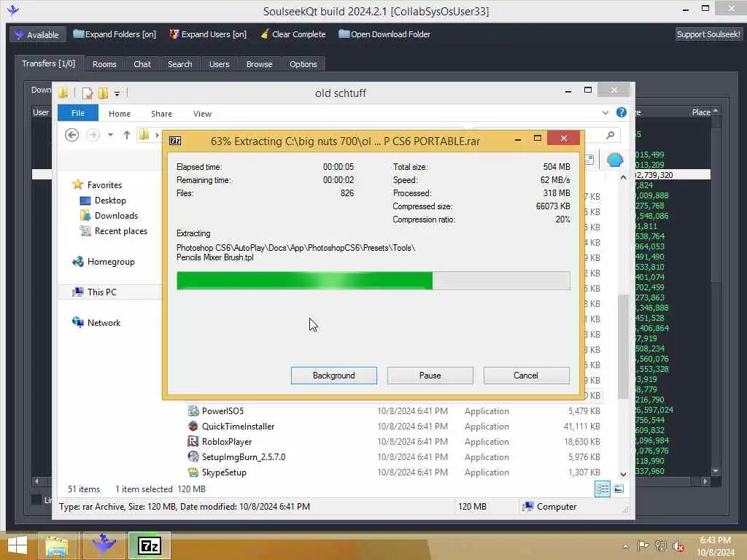Click the Explorer search magnifier icon
Viewport: 747px width, 560px height.
click(611, 135)
